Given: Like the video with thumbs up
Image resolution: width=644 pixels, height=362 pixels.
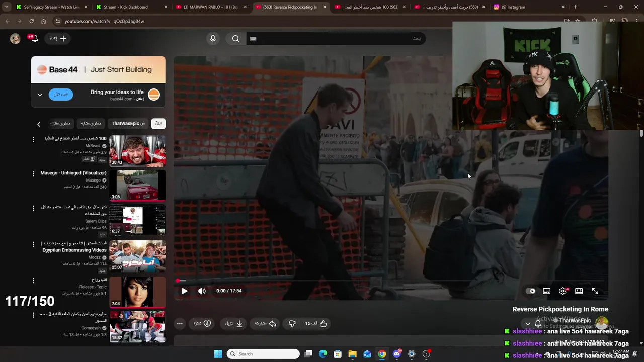Looking at the screenshot, I should coord(316,324).
